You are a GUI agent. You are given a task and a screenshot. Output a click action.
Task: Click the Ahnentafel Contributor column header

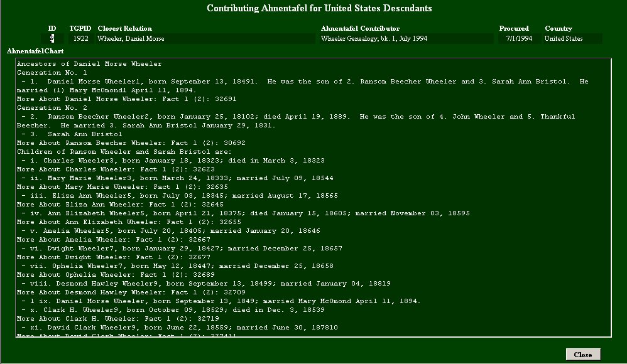[360, 28]
